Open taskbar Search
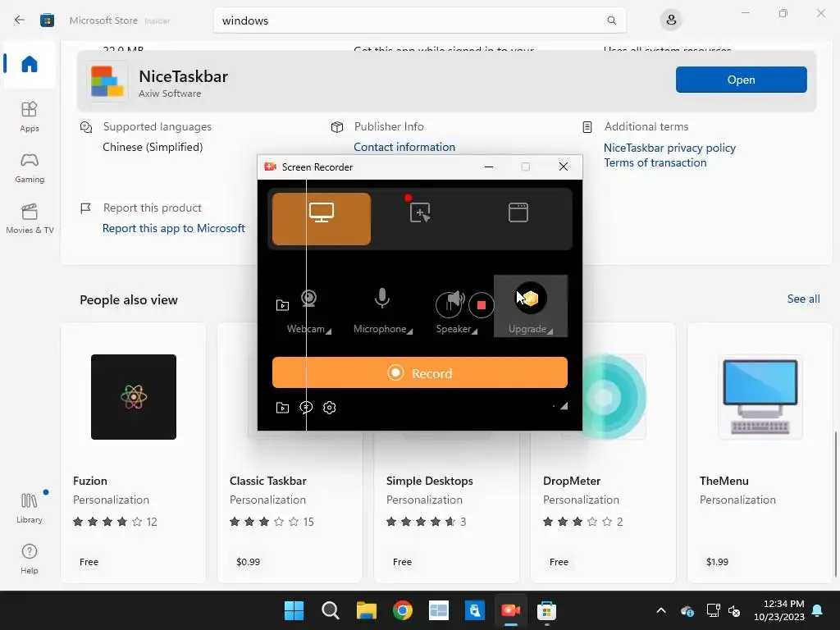The image size is (840, 630). point(330,610)
